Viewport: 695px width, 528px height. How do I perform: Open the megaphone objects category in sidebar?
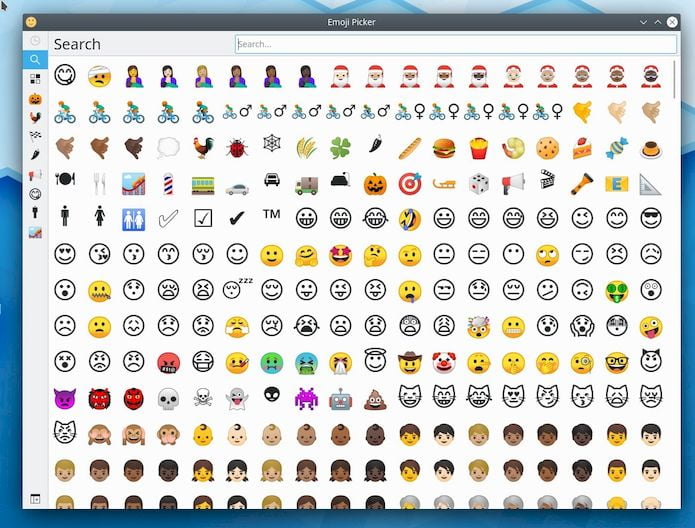coord(35,175)
